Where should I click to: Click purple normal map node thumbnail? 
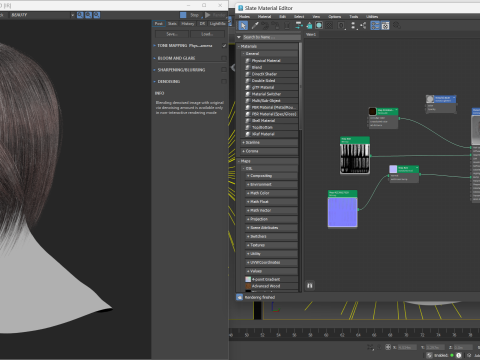pyautogui.click(x=343, y=212)
